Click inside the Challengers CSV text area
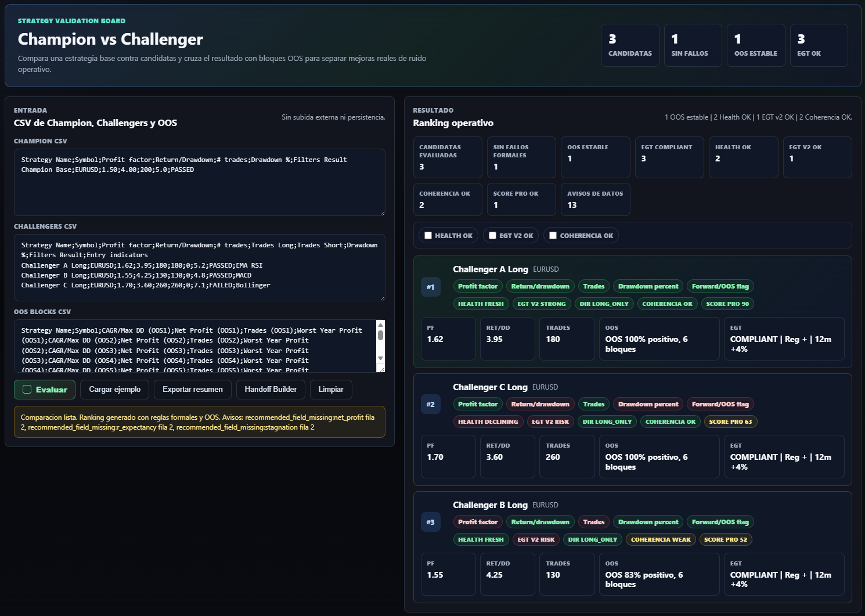Viewport: 865px width, 616px height. (199, 268)
